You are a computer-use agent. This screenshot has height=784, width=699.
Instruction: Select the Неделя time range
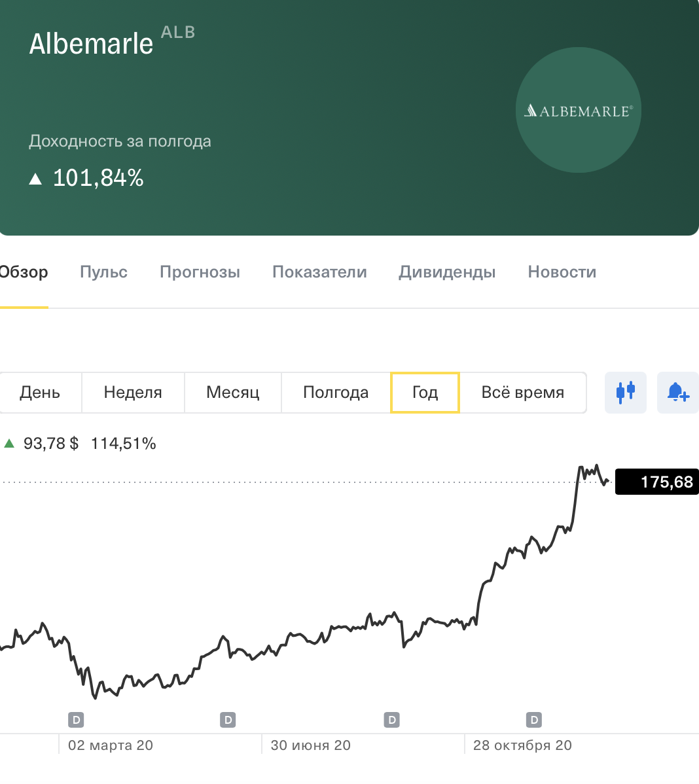(x=133, y=393)
